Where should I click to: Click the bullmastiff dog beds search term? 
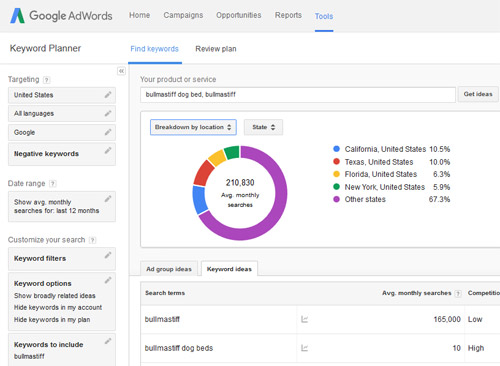[x=179, y=348]
